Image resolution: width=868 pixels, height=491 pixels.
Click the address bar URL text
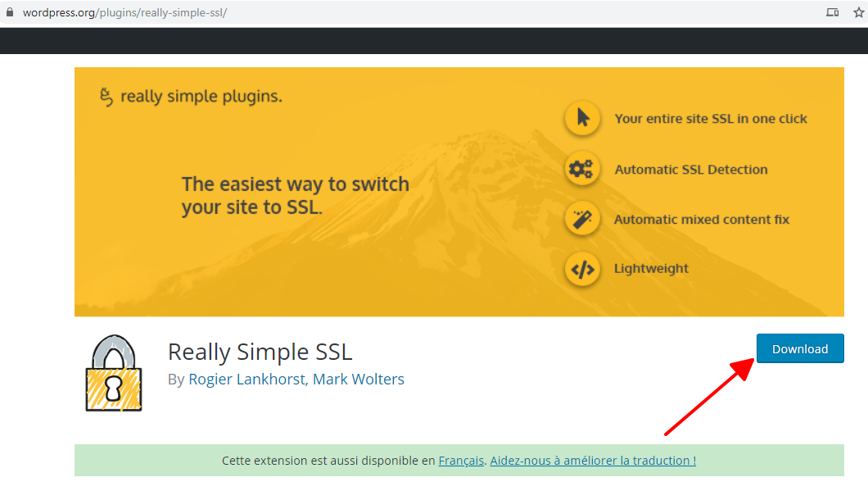124,13
